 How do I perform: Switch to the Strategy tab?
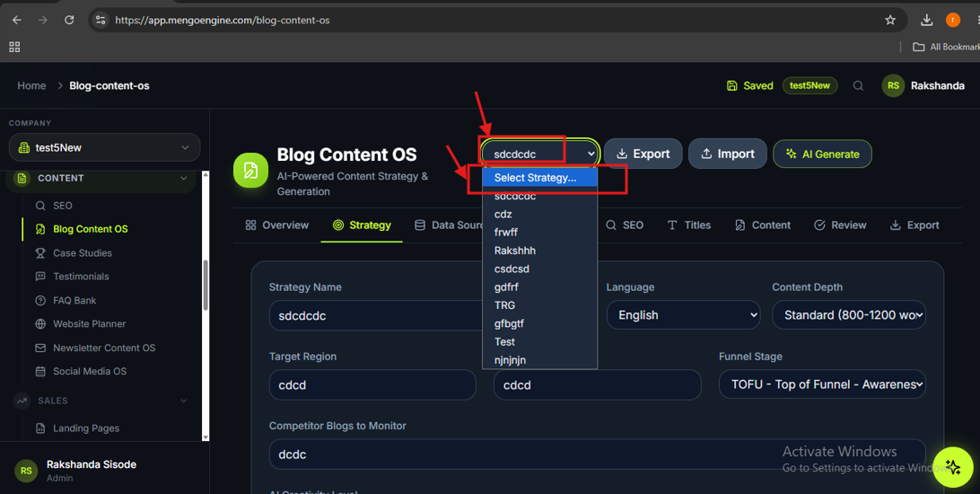pos(362,225)
